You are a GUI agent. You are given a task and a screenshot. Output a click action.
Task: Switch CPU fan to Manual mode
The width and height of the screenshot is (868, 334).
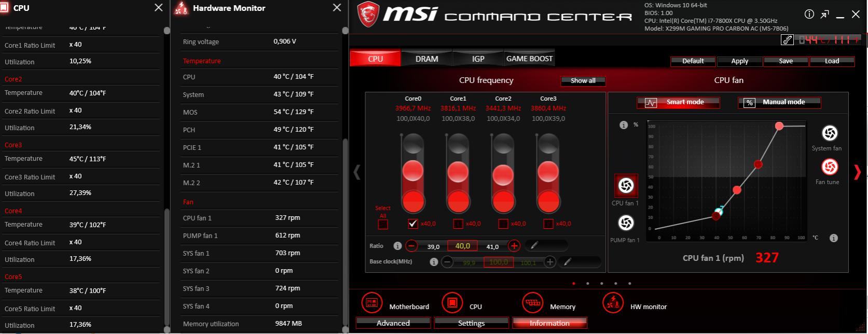[779, 102]
